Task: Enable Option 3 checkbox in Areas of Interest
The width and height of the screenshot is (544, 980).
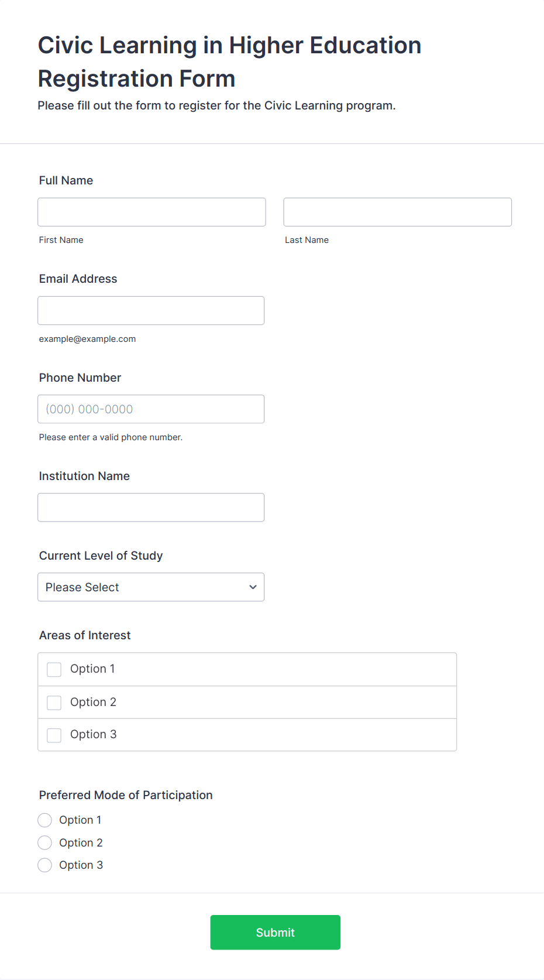Action: point(54,735)
